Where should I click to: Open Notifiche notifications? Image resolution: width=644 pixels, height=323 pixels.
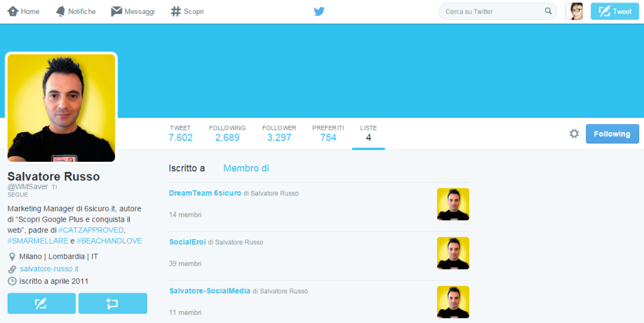[x=75, y=11]
